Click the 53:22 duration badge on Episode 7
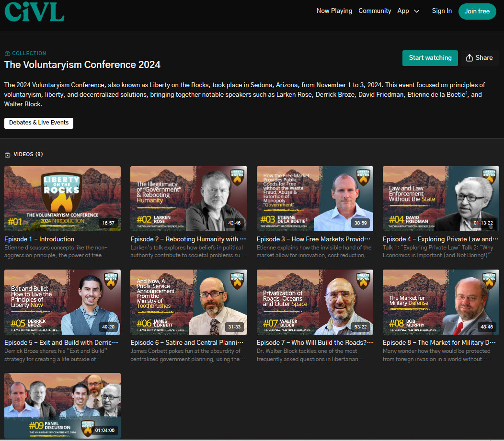The image size is (504, 441). 360,327
